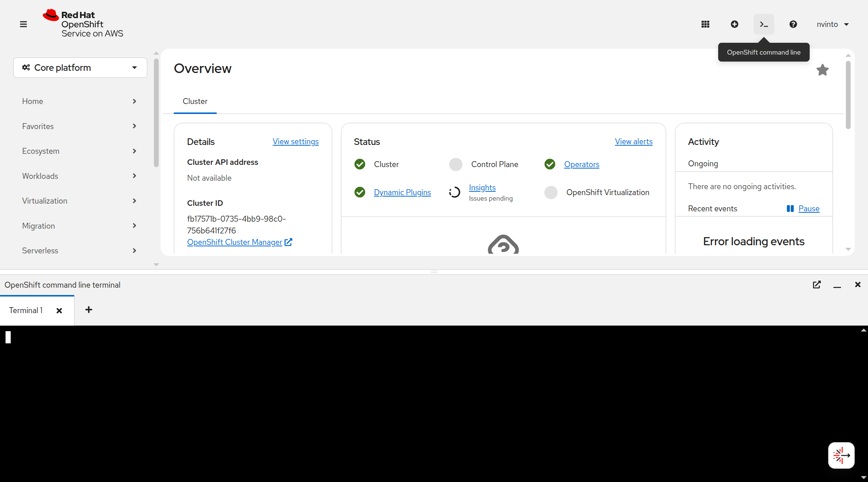The height and width of the screenshot is (482, 868).
Task: Click the Dynamic Plugins green check icon
Action: pos(360,192)
